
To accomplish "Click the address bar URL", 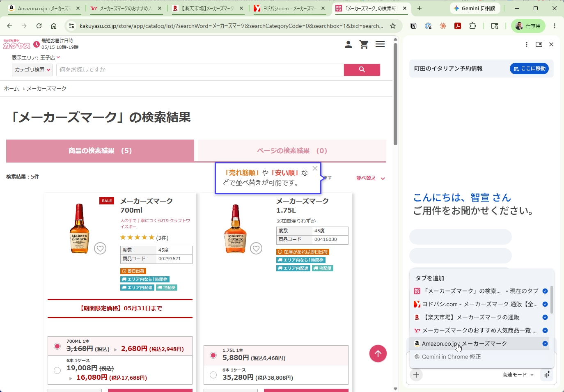I will coord(232,26).
